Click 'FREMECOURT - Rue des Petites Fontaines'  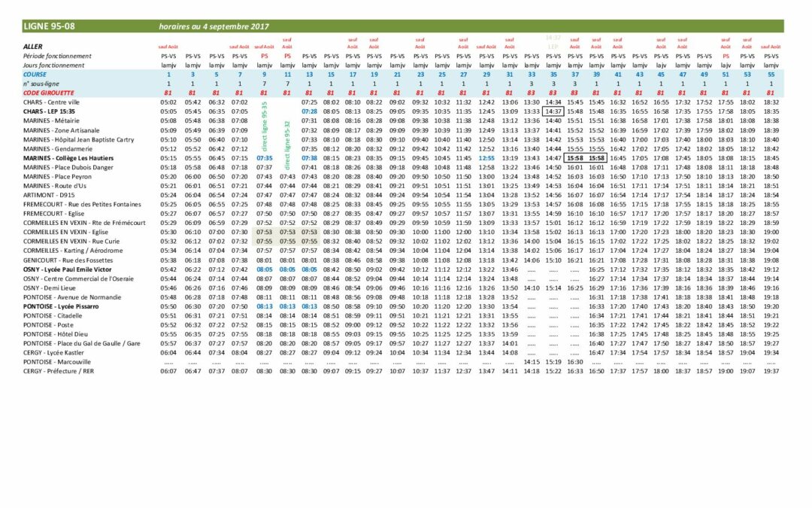(82, 205)
